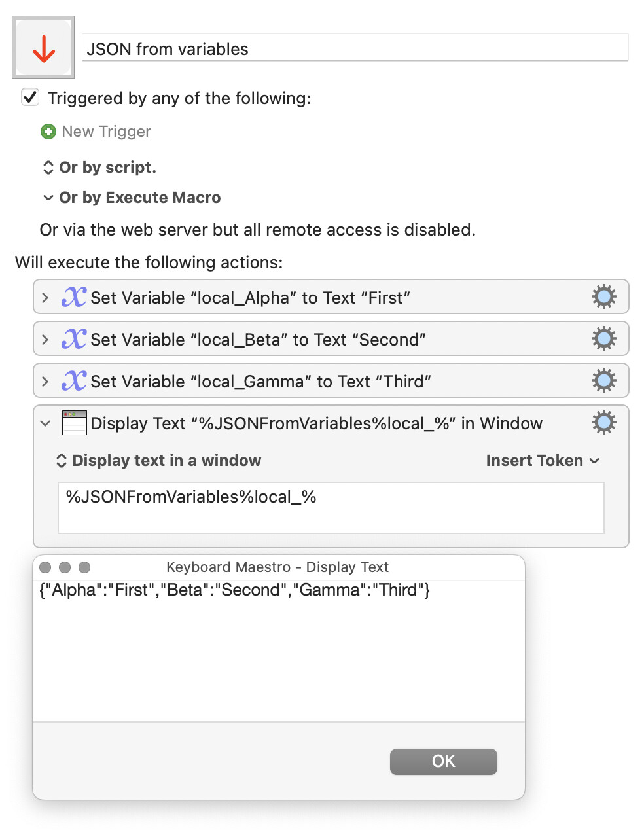Collapse the Display Text action
644x839 pixels.
(45, 423)
